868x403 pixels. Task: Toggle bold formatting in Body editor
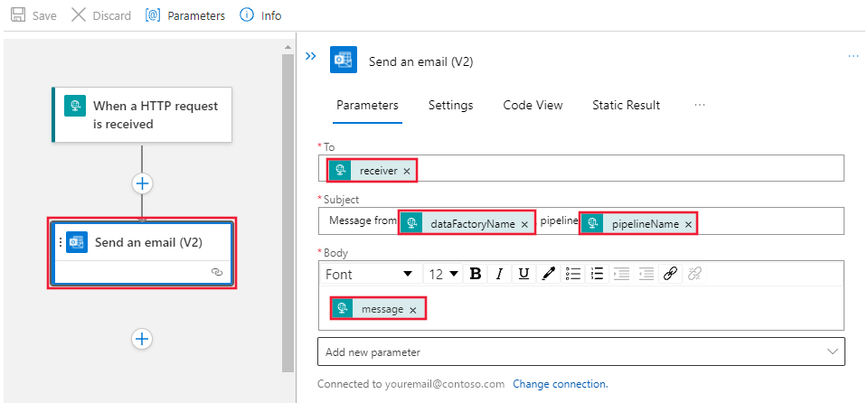click(x=475, y=274)
